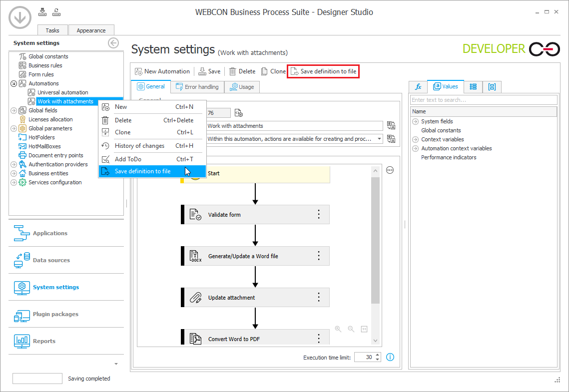Viewport: 569px width, 392px height.
Task: Open the Data sources section
Action: click(66, 260)
